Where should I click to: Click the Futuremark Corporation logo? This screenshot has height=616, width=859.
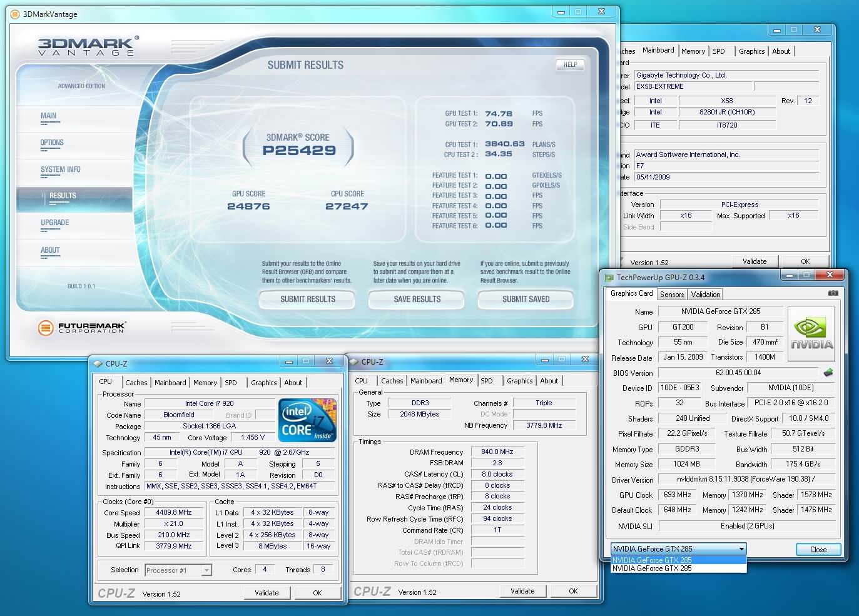tap(81, 327)
